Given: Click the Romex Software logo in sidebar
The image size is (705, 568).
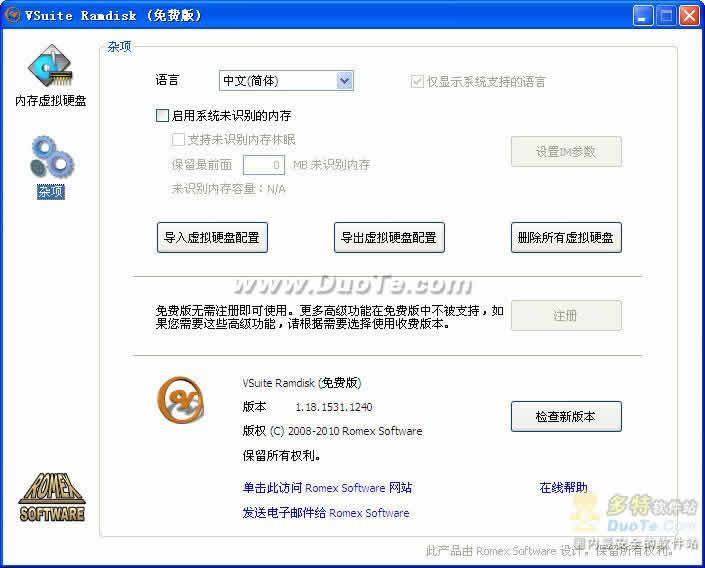Looking at the screenshot, I should [x=52, y=497].
